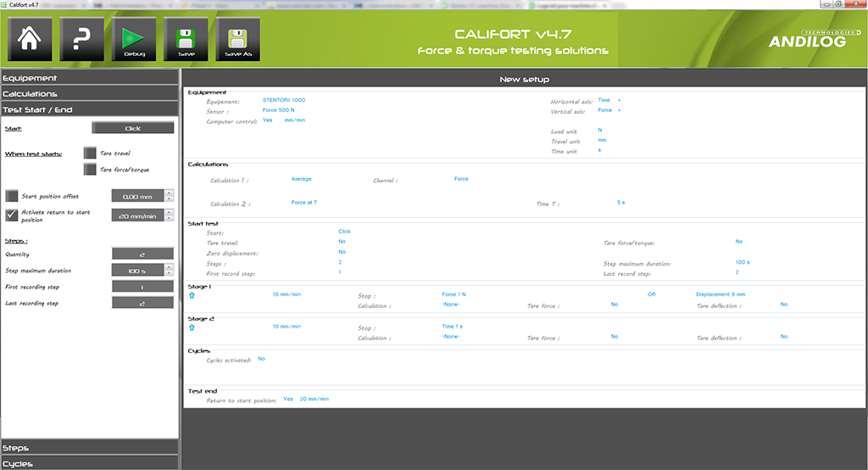Click Stage 2 speed 10 mm/min
Viewport: 868px width, 470px height.
click(287, 327)
